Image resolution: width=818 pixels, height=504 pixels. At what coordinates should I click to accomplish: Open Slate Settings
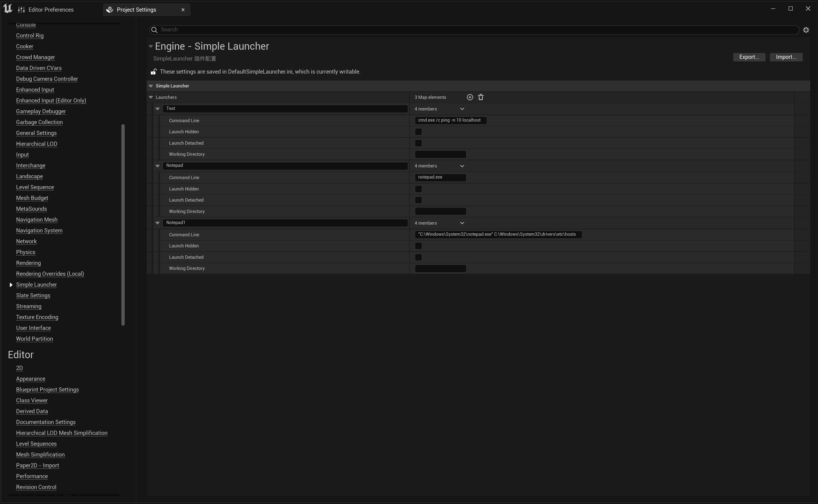33,296
